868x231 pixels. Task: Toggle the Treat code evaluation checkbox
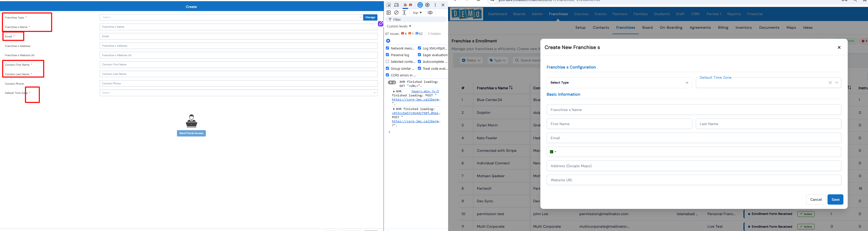419,68
